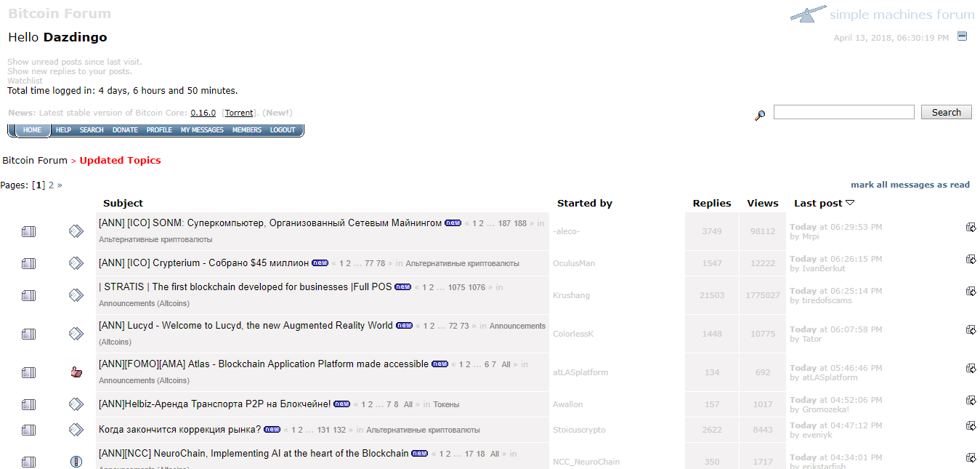
Task: Click new badge on Atlas topic
Action: tap(440, 364)
